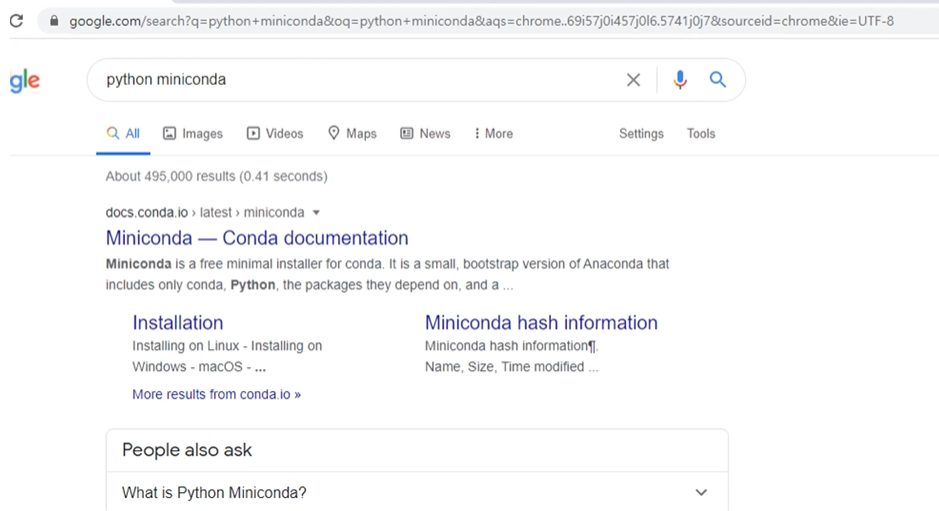Switch to the Videos tab
This screenshot has height=511, width=939.
(275, 134)
